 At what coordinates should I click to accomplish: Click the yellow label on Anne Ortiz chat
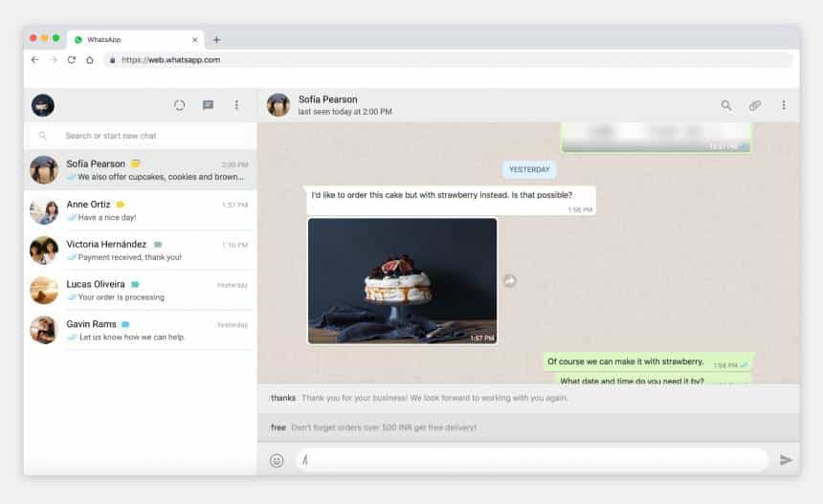point(121,204)
